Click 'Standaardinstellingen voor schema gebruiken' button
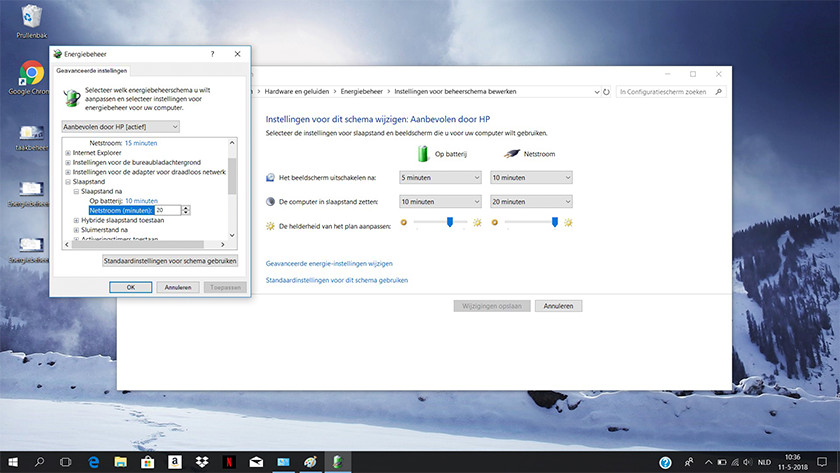The width and height of the screenshot is (840, 473). tap(170, 261)
